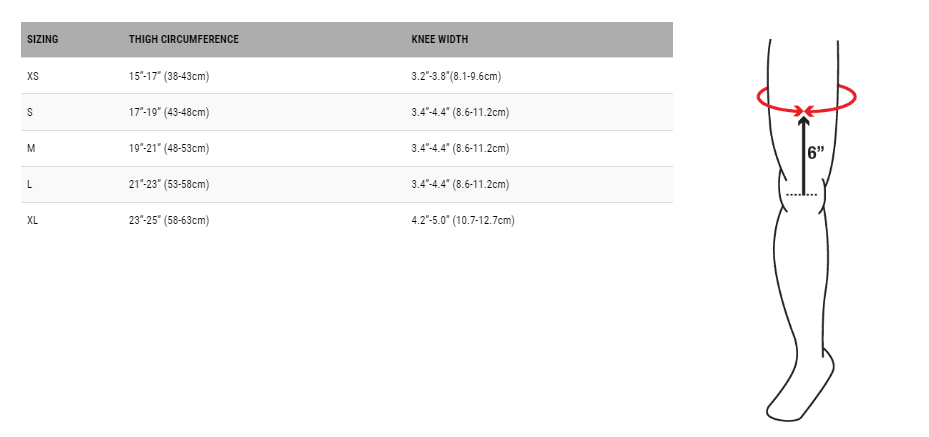Click the red thigh circumference ellipse
929x437 pixels.
click(807, 98)
